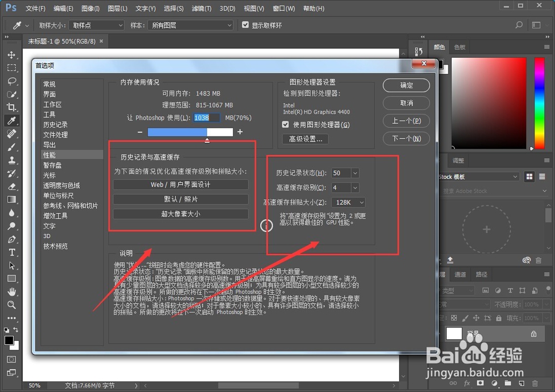Select the Spot Healing Brush tool
Viewport: 555px width, 392px height.
tap(11, 134)
